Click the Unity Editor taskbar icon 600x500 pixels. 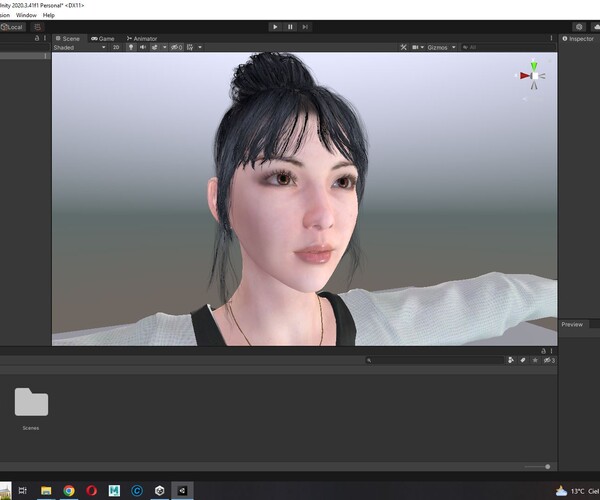click(182, 490)
